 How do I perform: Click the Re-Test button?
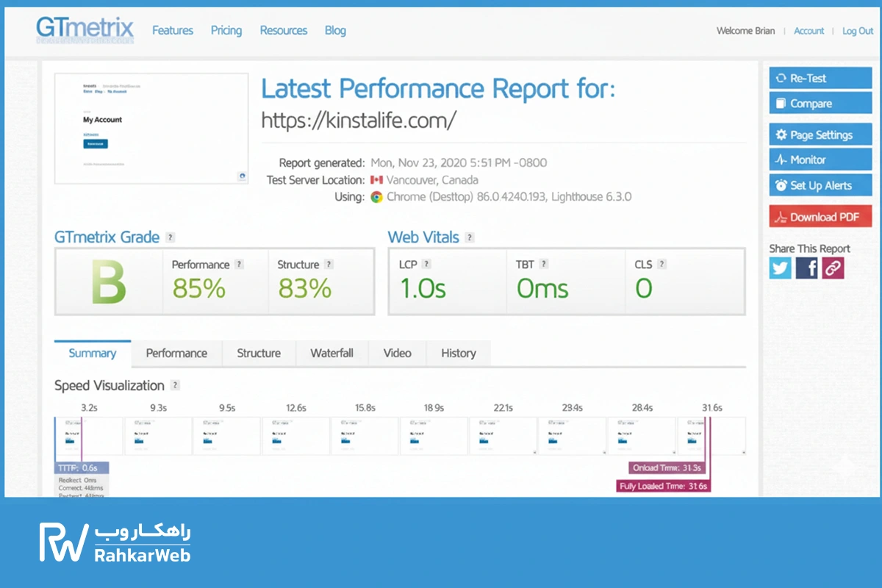coord(820,78)
